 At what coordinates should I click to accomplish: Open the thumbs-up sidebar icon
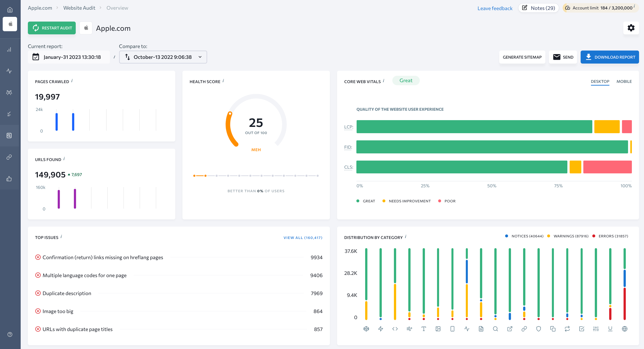(x=9, y=178)
